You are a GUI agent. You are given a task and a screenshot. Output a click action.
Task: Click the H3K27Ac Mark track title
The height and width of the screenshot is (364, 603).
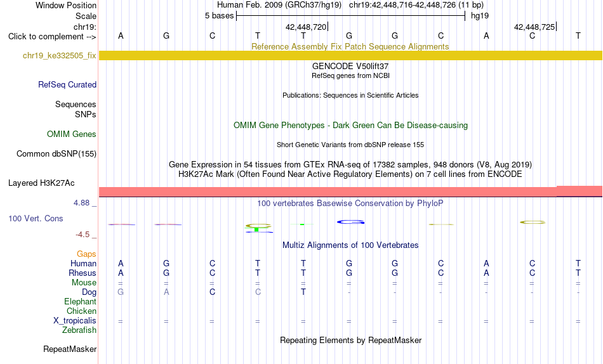(x=350, y=174)
